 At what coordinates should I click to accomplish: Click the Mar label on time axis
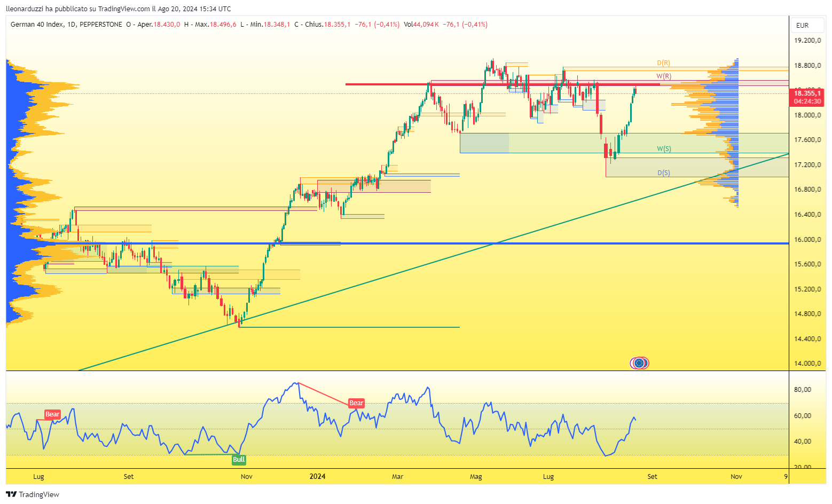pos(397,476)
